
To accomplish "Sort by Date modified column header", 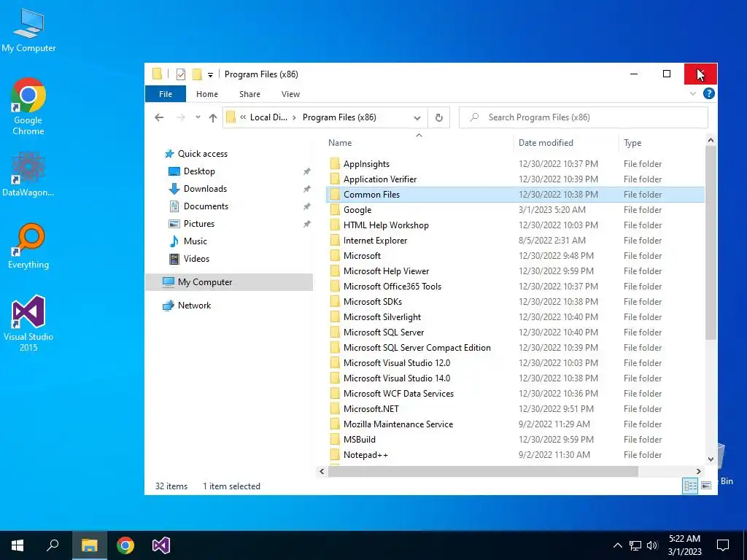I will point(546,143).
